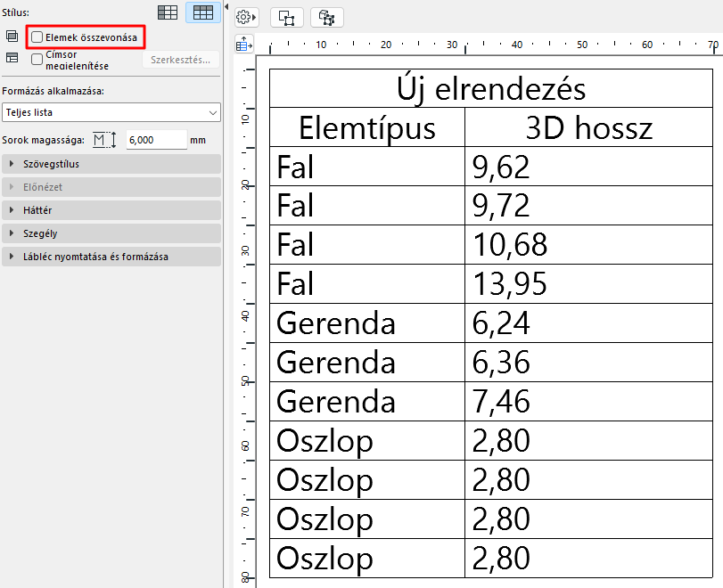Image resolution: width=723 pixels, height=588 pixels.
Task: Click the cell with value 6,24
Action: click(588, 323)
